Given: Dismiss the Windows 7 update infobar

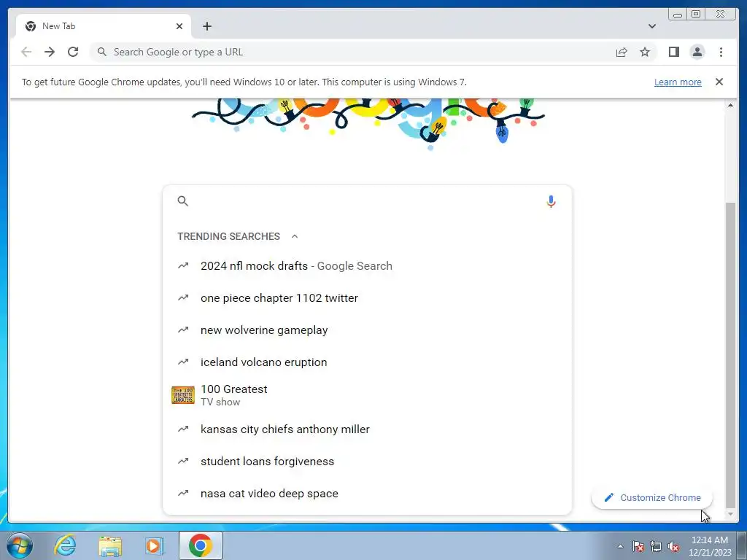Looking at the screenshot, I should tap(719, 82).
